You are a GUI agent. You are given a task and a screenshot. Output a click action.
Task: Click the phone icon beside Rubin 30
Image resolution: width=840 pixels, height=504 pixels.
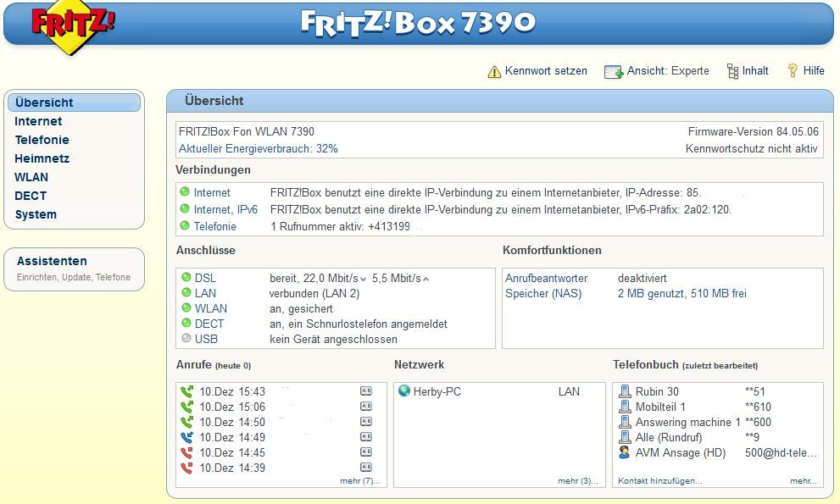pyautogui.click(x=625, y=391)
